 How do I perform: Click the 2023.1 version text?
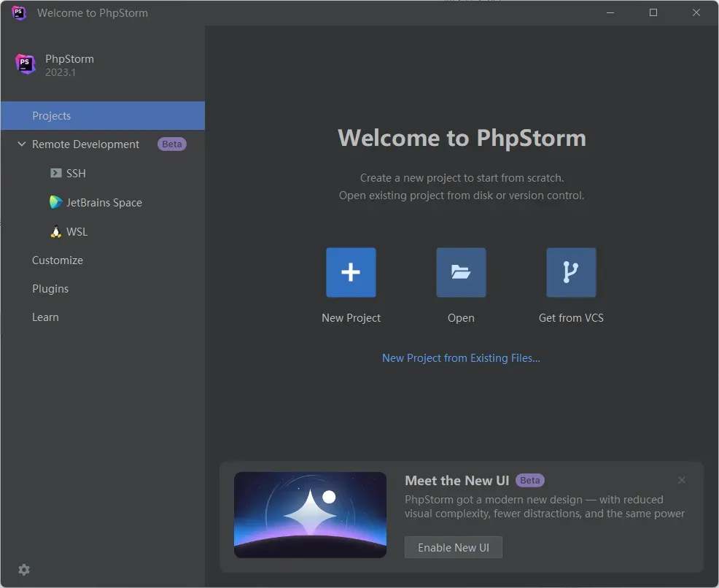(60, 72)
